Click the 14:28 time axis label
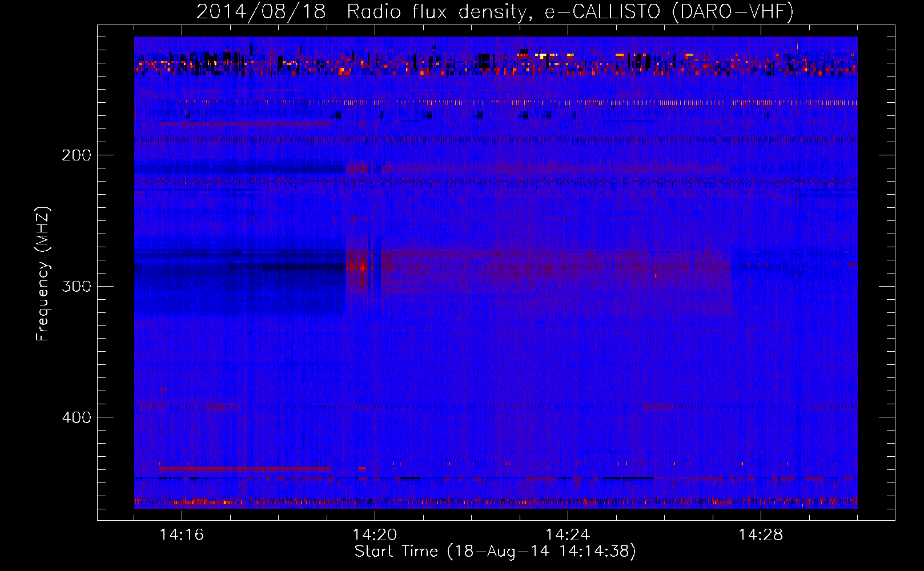 click(761, 535)
